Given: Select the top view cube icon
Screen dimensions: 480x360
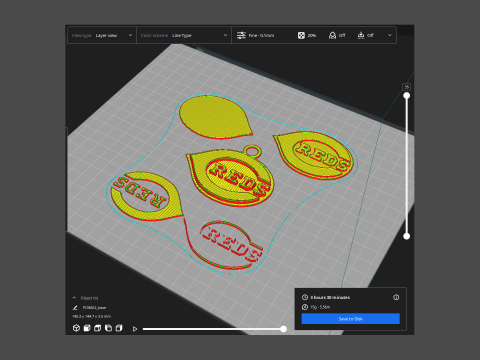Looking at the screenshot, I should pyautogui.click(x=97, y=328).
